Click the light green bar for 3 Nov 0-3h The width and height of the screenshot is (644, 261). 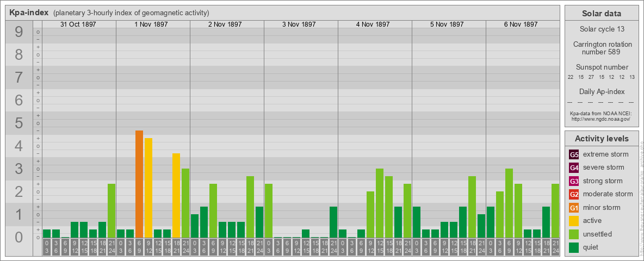(269, 210)
